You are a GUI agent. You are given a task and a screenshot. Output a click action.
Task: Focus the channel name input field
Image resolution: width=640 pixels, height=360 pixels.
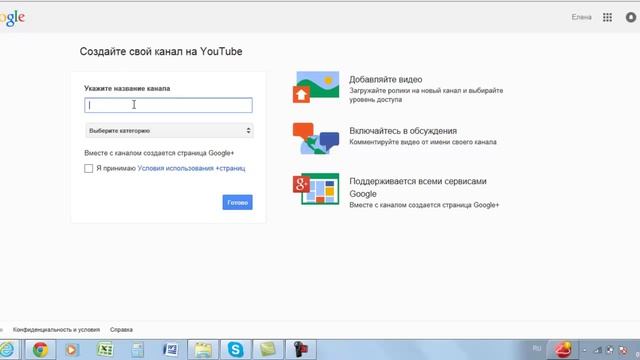[168, 105]
